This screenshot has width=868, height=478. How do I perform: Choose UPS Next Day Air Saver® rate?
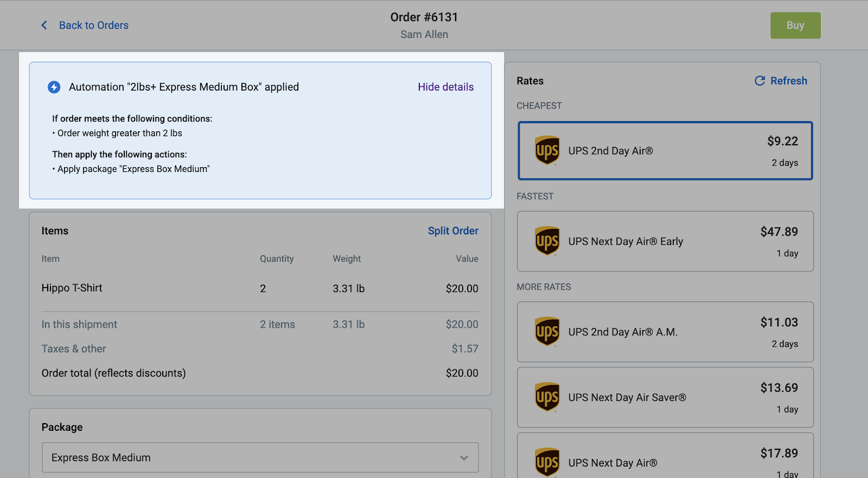tap(665, 397)
